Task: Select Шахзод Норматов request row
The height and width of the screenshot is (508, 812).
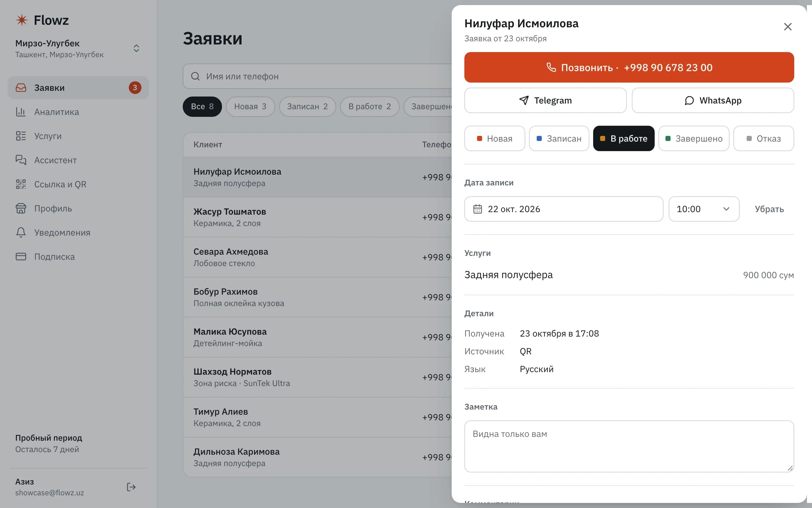Action: (318, 377)
